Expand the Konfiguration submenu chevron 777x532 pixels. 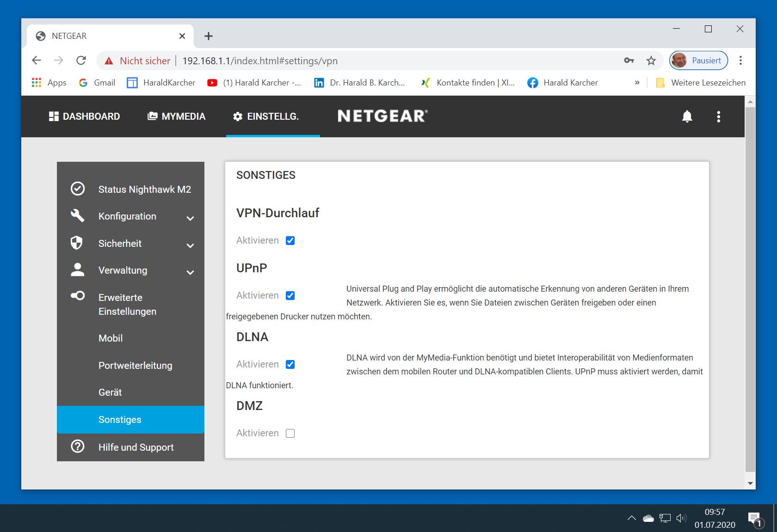[x=190, y=218]
